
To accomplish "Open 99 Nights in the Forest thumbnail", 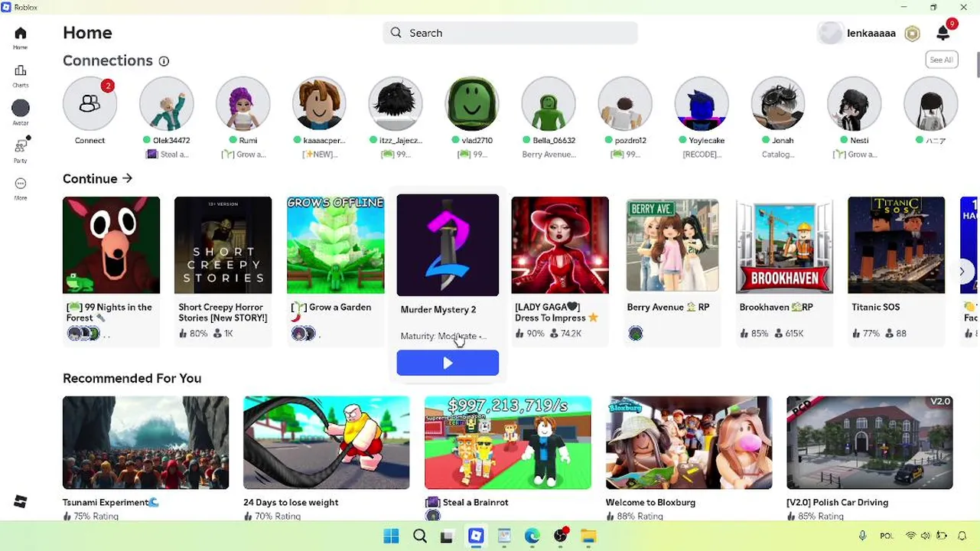I will click(x=112, y=245).
